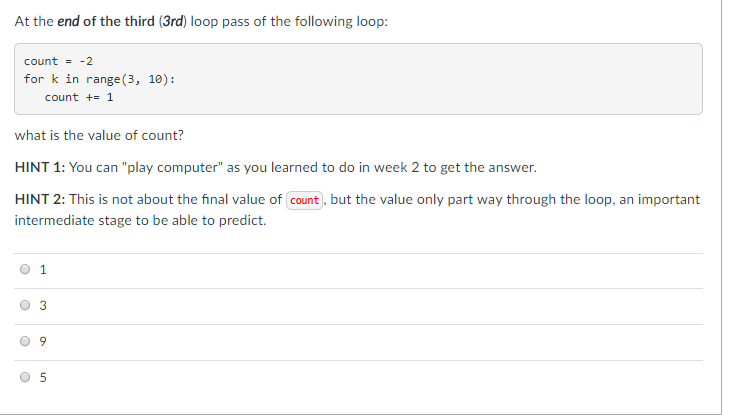Click the "count = -2" code line

(58, 61)
